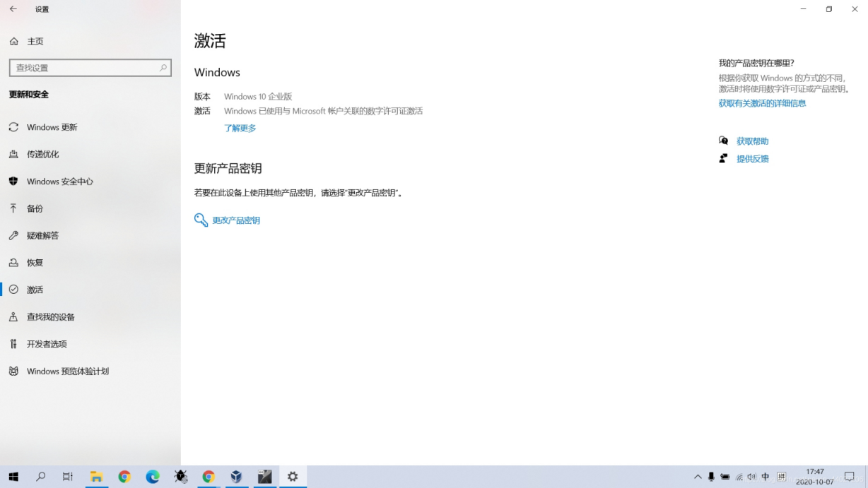This screenshot has width=868, height=488.
Task: Open Windows 安全中心 shield item
Action: (59, 181)
